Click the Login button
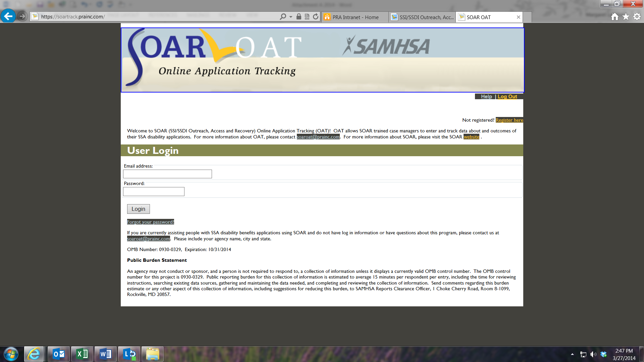Image resolution: width=644 pixels, height=362 pixels. (138, 209)
